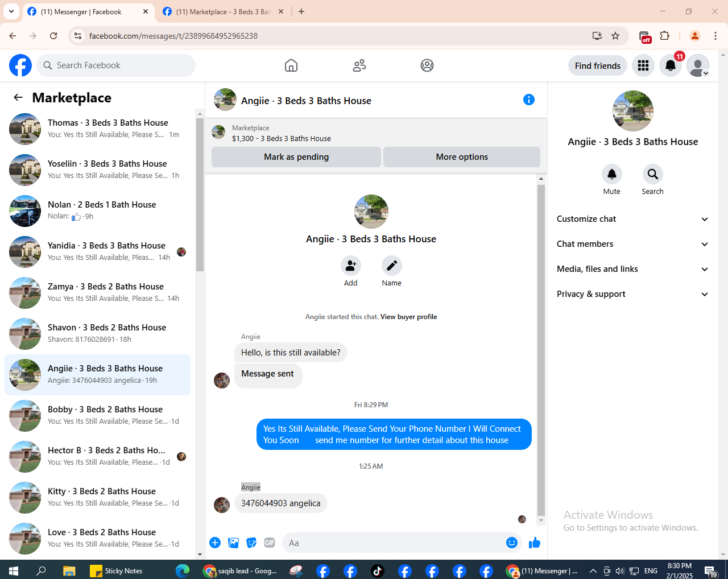
Task: Expand the Privacy & support section
Action: click(x=632, y=294)
